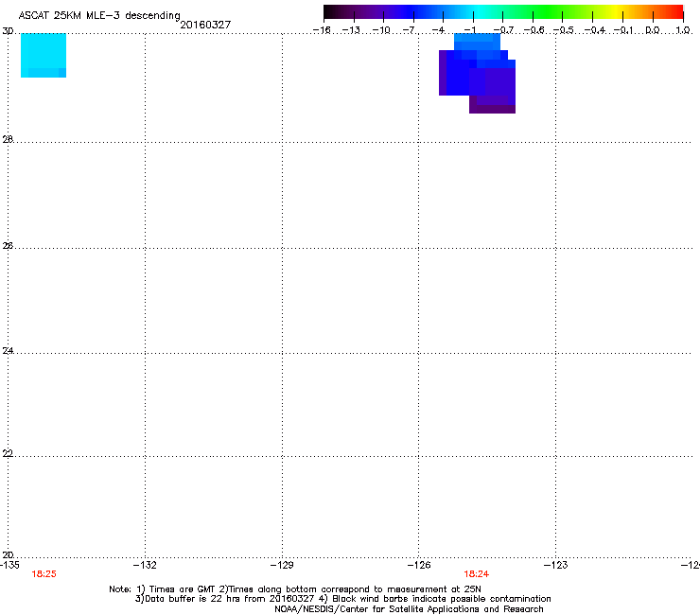
Task: Click the color bar tick label -4
Action: 438,30
